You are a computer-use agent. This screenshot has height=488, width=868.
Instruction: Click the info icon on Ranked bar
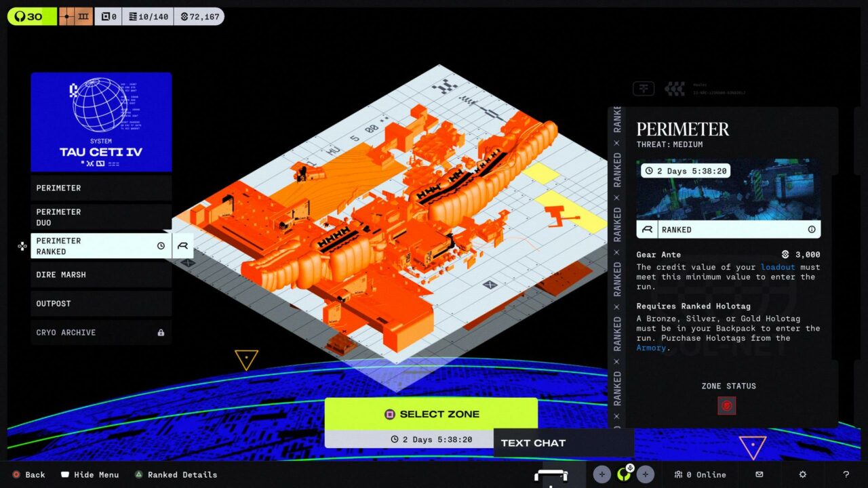pyautogui.click(x=812, y=230)
